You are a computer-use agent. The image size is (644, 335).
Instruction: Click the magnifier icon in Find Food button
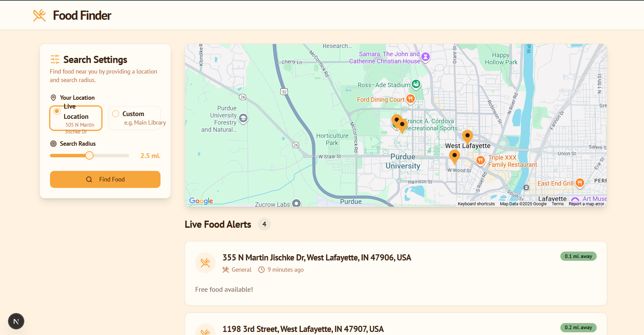pos(89,179)
